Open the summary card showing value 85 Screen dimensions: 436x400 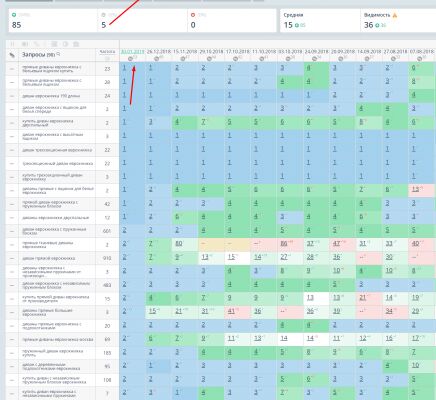click(x=53, y=21)
